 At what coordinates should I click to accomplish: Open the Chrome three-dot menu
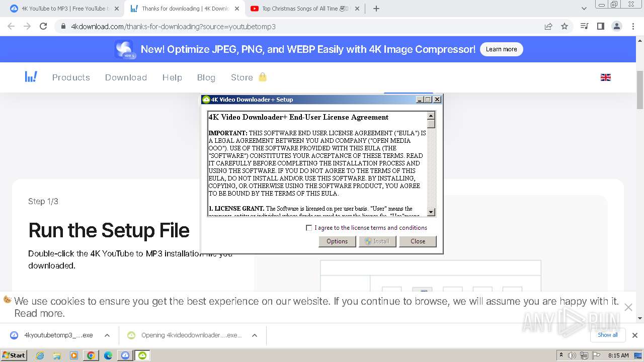pyautogui.click(x=632, y=26)
